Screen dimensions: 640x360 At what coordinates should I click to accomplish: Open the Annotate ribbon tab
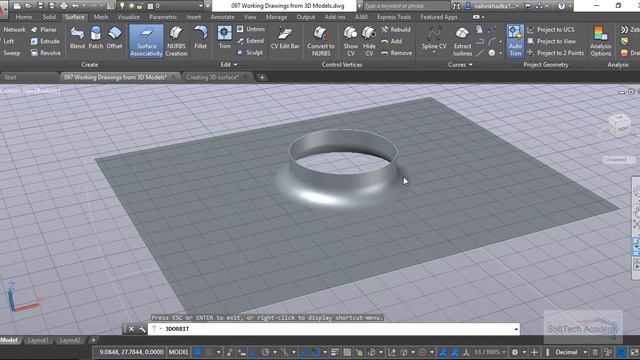click(222, 17)
